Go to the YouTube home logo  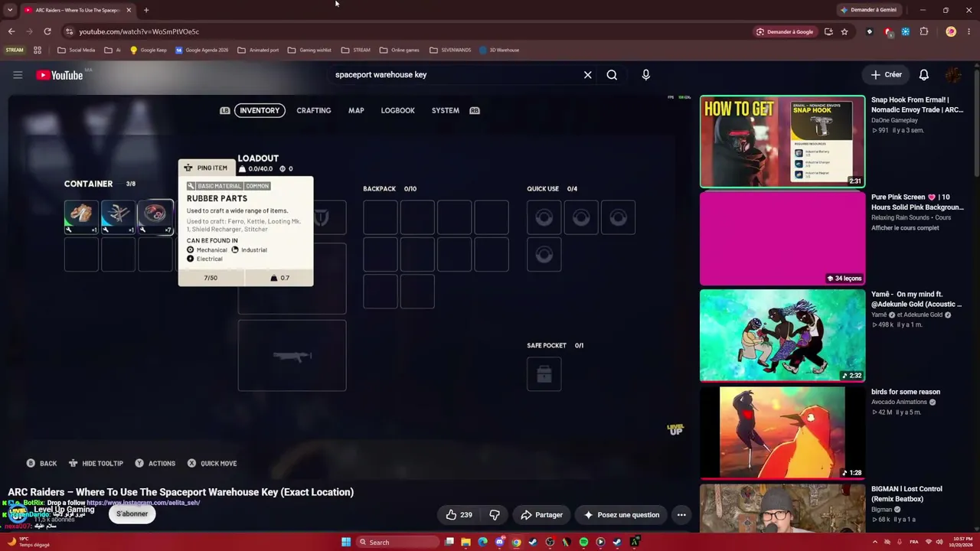point(60,75)
